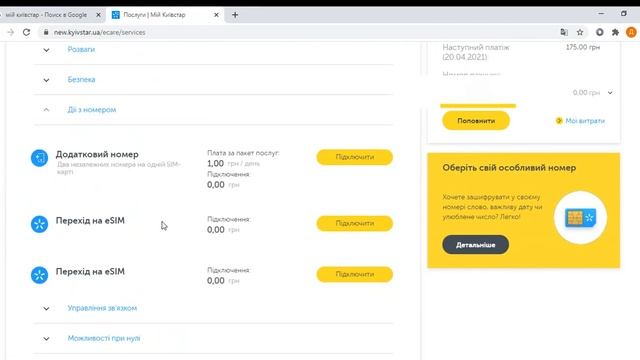640x360 pixels.
Task: Click the yellow balance progress bar
Action: point(478,106)
